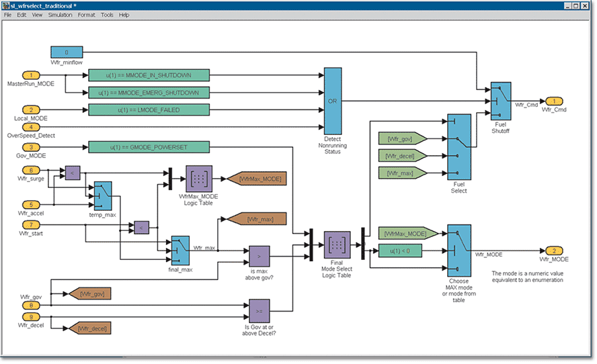
Task: Open the Format menu
Action: pyautogui.click(x=87, y=15)
